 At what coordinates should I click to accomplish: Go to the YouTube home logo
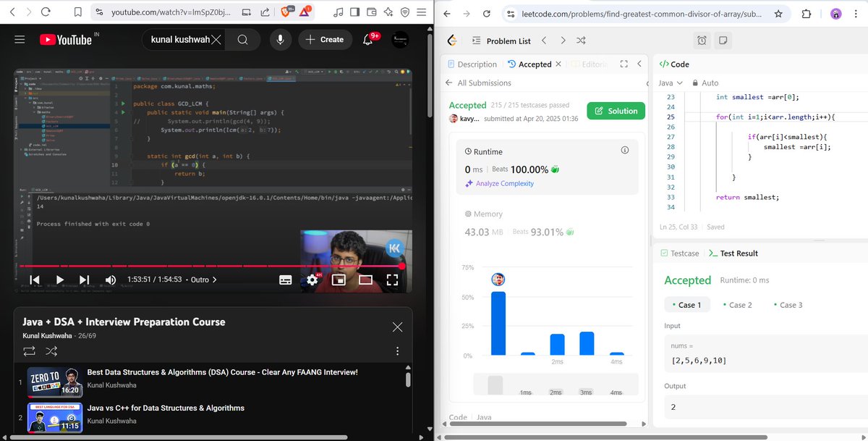click(67, 40)
